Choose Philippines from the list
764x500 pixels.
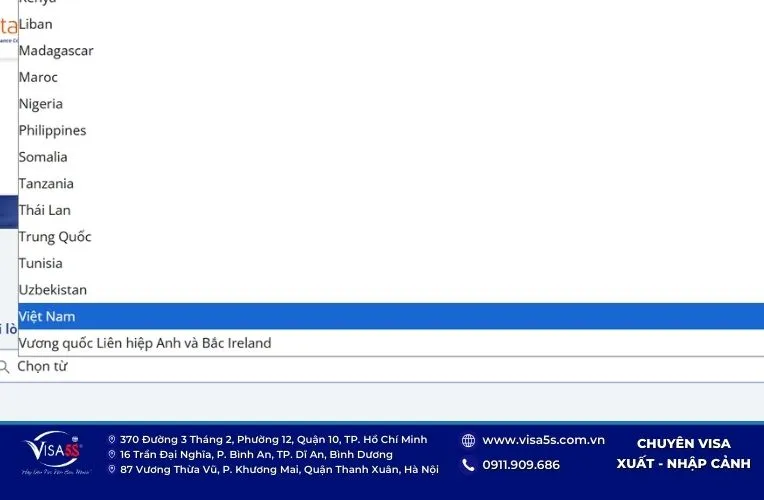pos(391,130)
